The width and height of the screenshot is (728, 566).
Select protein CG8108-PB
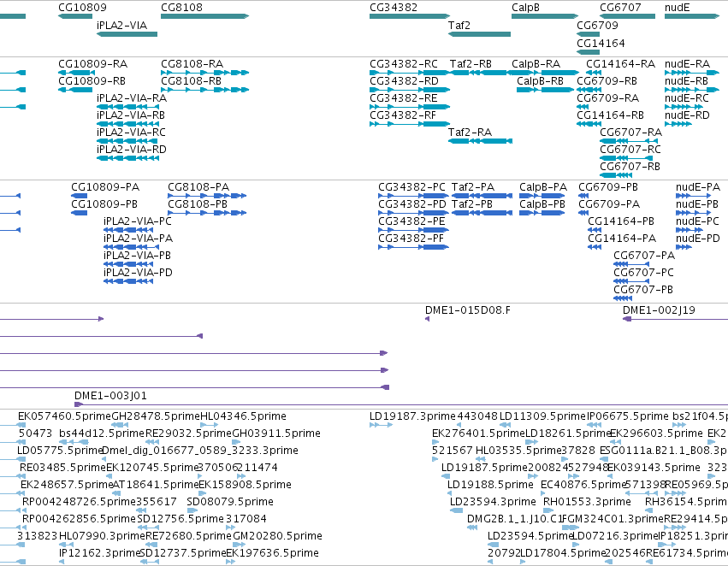click(x=207, y=213)
